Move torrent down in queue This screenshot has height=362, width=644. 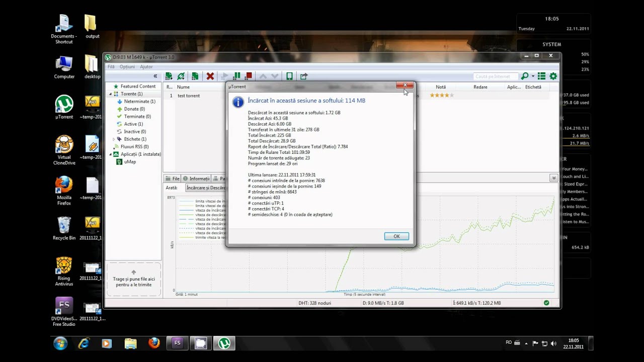point(275,76)
